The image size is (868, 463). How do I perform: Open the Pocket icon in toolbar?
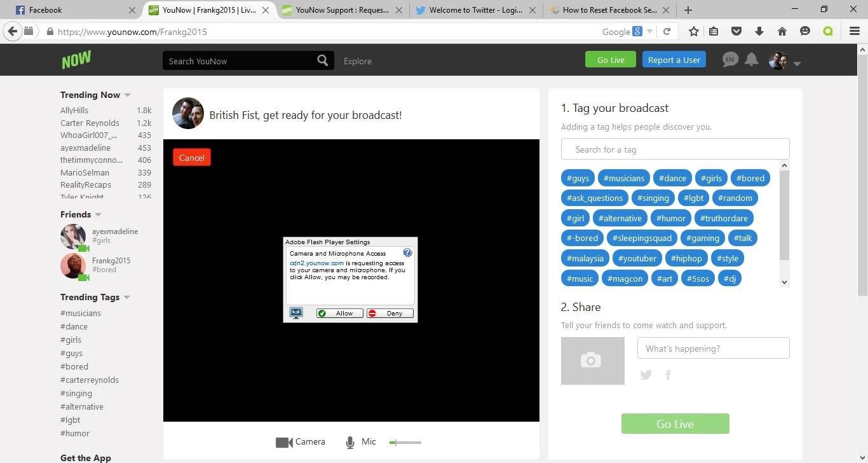[736, 31]
